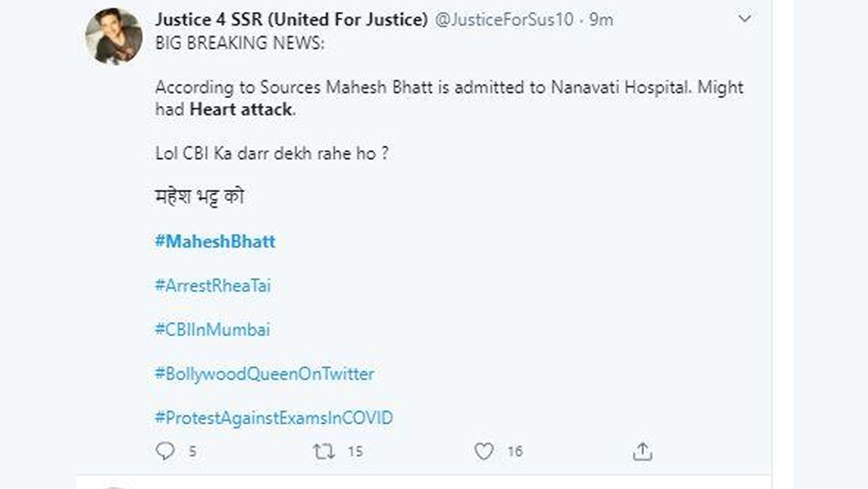Click the #ProtestAgainstExamsInCOVID hashtag
The image size is (868, 489).
(x=273, y=419)
